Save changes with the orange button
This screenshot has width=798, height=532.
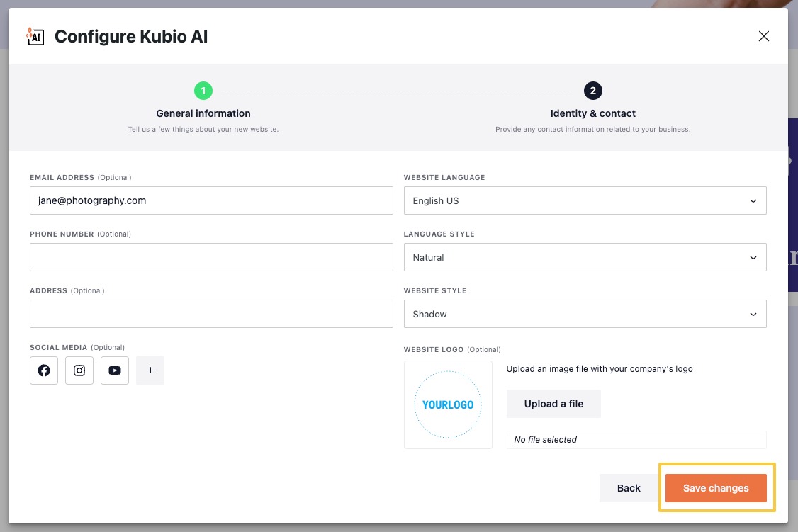point(715,488)
